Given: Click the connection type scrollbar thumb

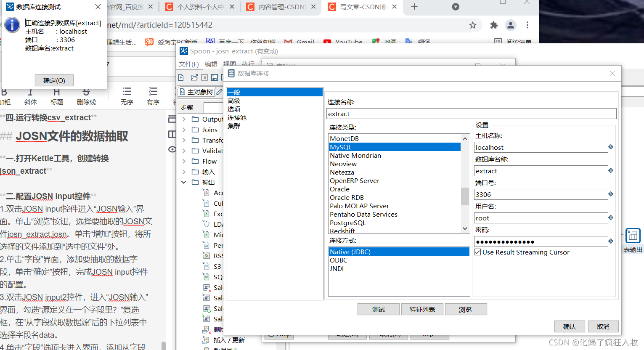Looking at the screenshot, I should 465,196.
